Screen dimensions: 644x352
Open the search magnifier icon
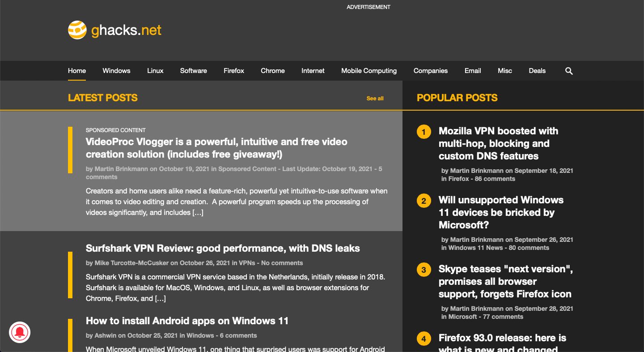(569, 71)
